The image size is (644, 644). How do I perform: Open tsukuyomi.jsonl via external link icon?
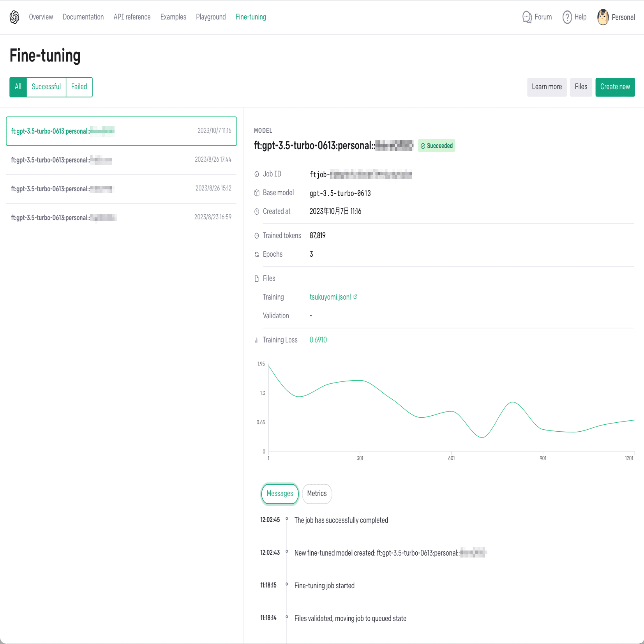click(355, 296)
